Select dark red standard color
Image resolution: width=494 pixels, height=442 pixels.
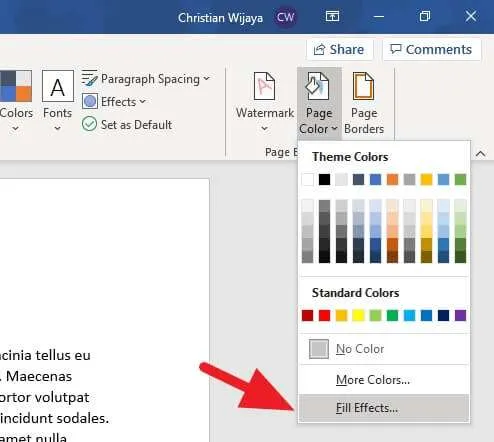307,315
